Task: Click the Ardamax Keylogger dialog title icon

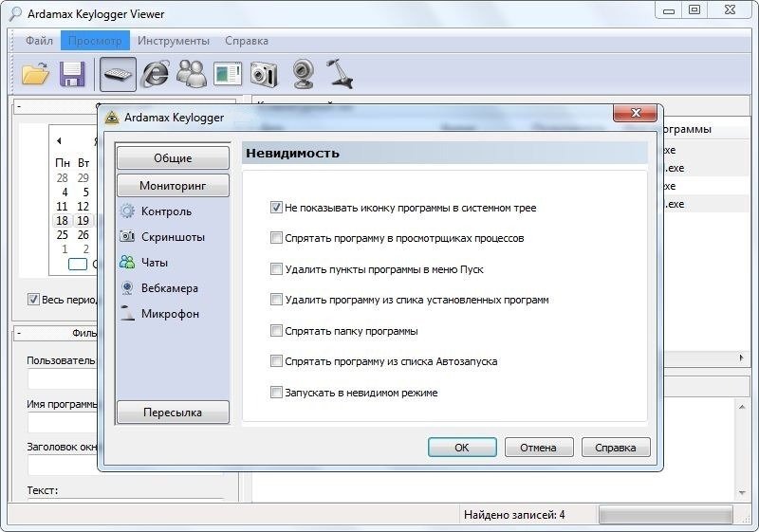Action: [112, 118]
